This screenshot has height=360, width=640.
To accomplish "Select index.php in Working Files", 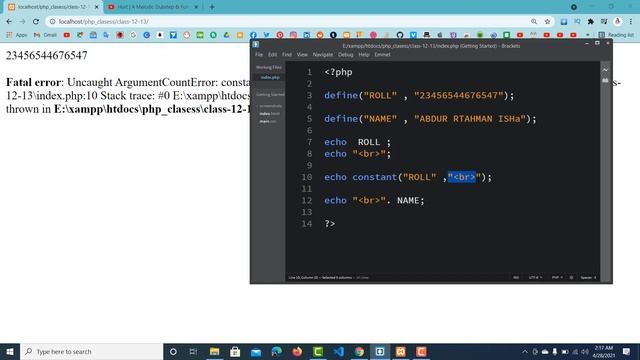I will coord(270,77).
